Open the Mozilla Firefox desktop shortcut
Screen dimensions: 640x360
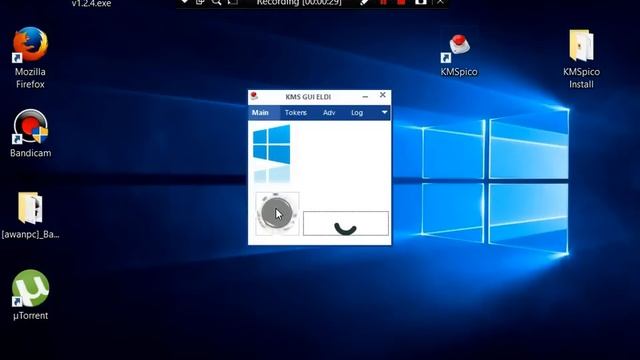click(30, 57)
